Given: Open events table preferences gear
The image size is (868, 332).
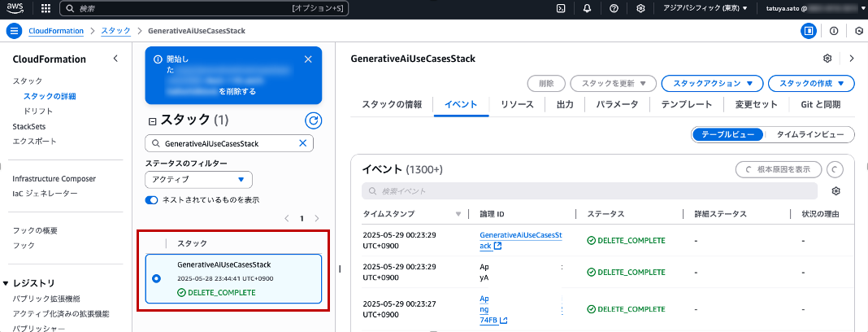Looking at the screenshot, I should [836, 191].
